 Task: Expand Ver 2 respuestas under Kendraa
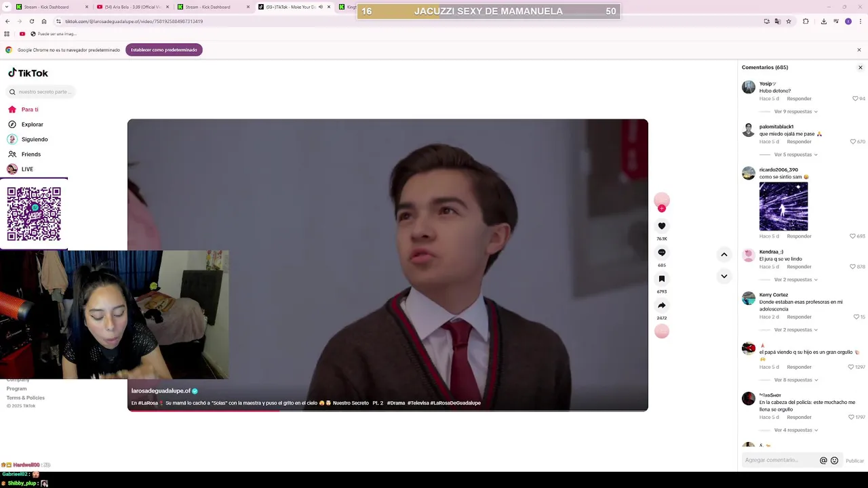795,279
